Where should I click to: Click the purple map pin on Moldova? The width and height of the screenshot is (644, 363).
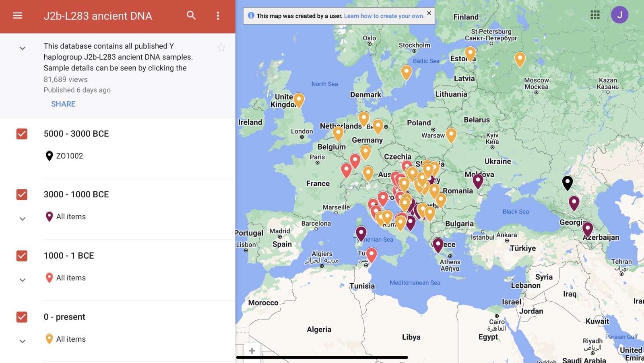(478, 181)
